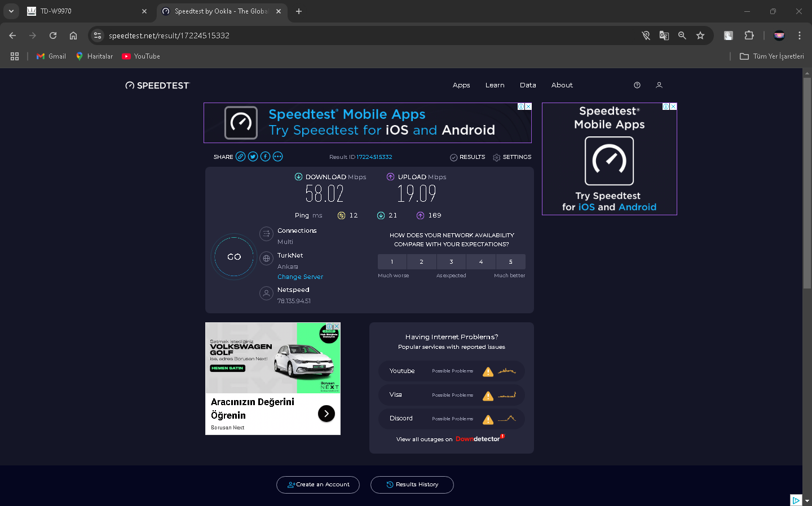Open the Chrome profile avatar
The width and height of the screenshot is (812, 506).
point(779,35)
